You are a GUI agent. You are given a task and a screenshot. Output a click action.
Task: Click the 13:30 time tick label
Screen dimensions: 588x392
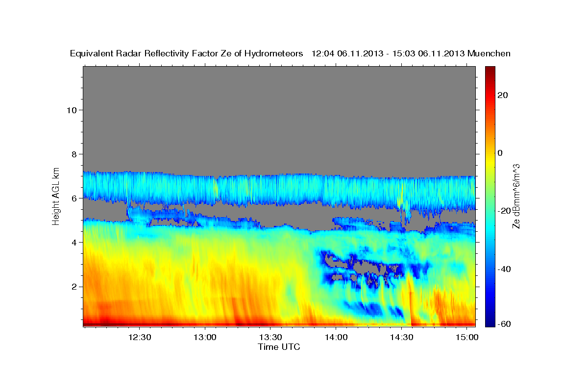[x=270, y=338]
